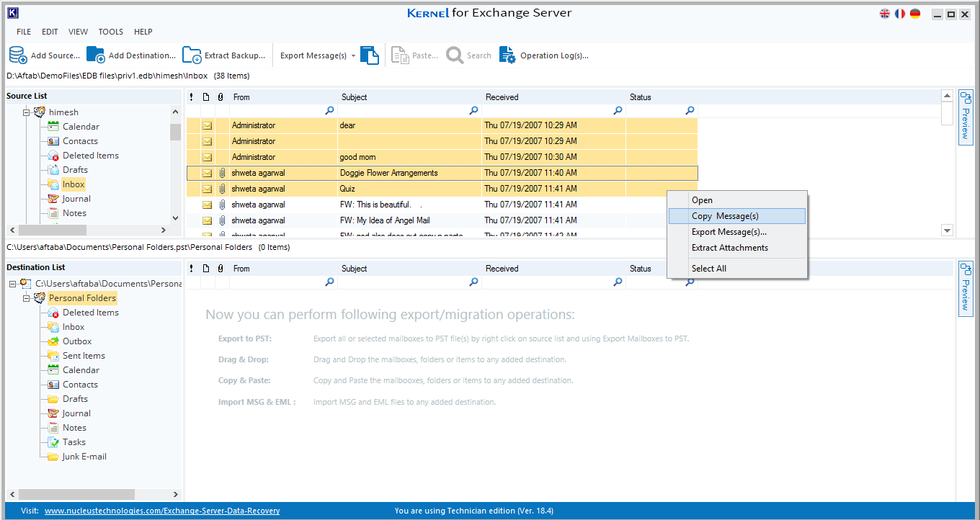The height and width of the screenshot is (520, 980).
Task: Select Inbox in the source tree
Action: 73,184
